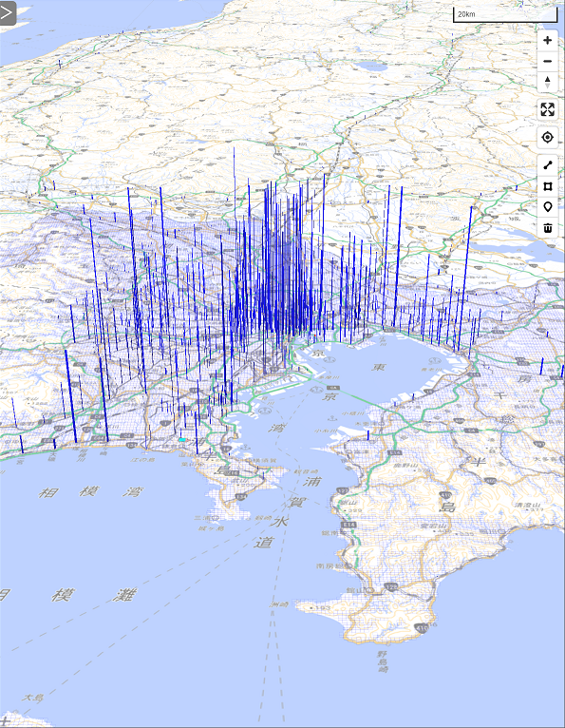Click the 相模湾 bay label
Viewport: 565px width, 728px height.
tap(90, 491)
